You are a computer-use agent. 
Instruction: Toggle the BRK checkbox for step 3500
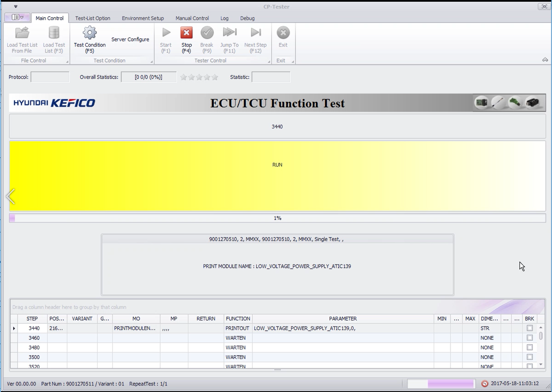530,357
